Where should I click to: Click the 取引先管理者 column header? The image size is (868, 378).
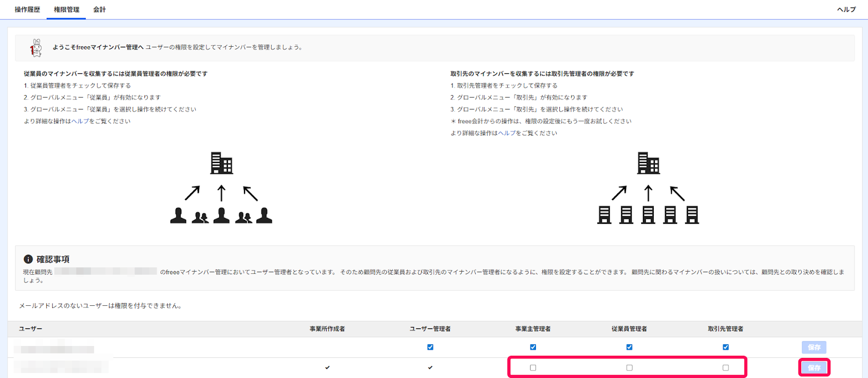(725, 329)
